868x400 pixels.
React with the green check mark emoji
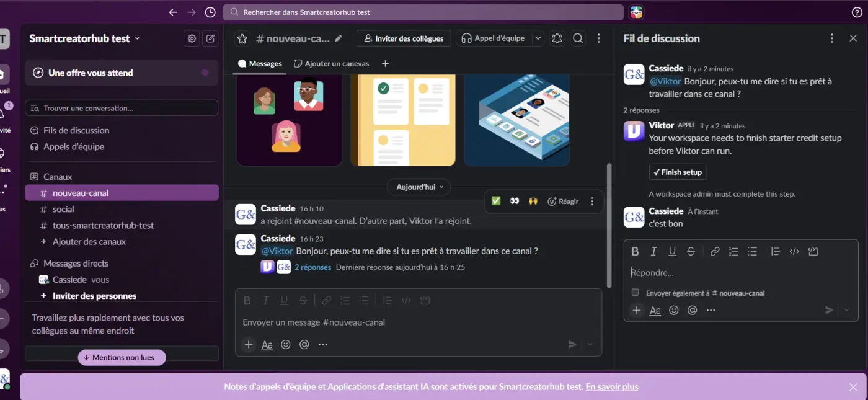pyautogui.click(x=496, y=201)
